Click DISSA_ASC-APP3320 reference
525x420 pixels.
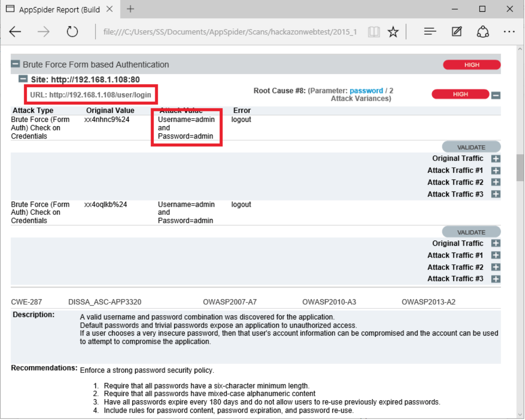tap(105, 302)
